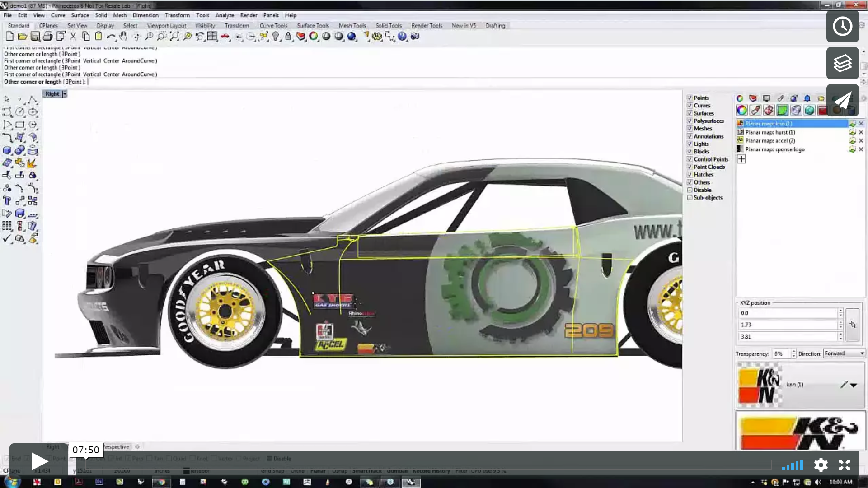Adjust the video volume bars

[793, 465]
